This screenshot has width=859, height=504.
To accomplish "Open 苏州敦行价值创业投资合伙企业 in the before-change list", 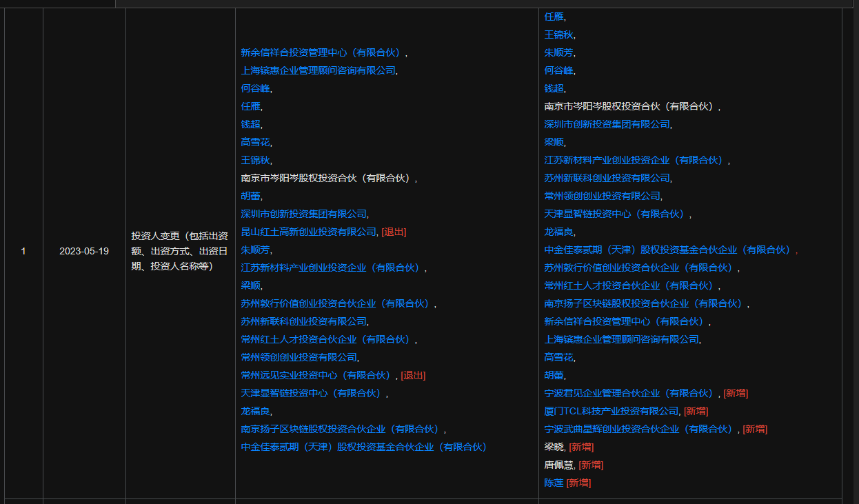I will [x=336, y=303].
